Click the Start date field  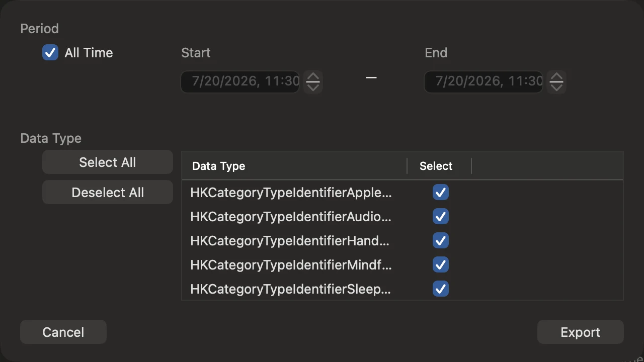[240, 81]
